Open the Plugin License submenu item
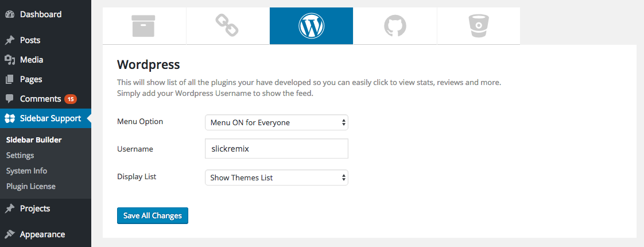This screenshot has height=247, width=644. pos(31,187)
